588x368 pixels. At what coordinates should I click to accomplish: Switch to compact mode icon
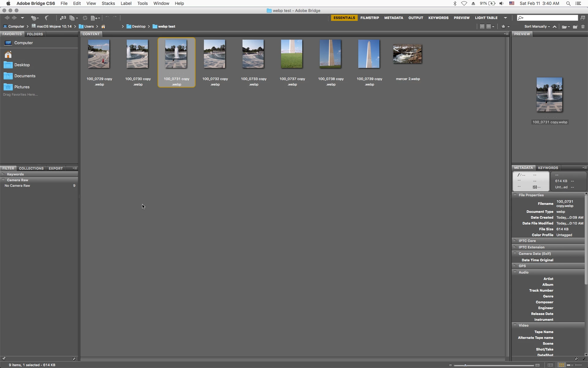point(583,18)
